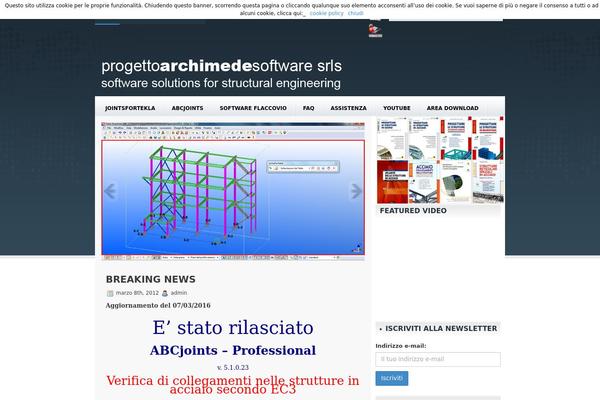Open the red book cover in bottom row

[x=392, y=182]
